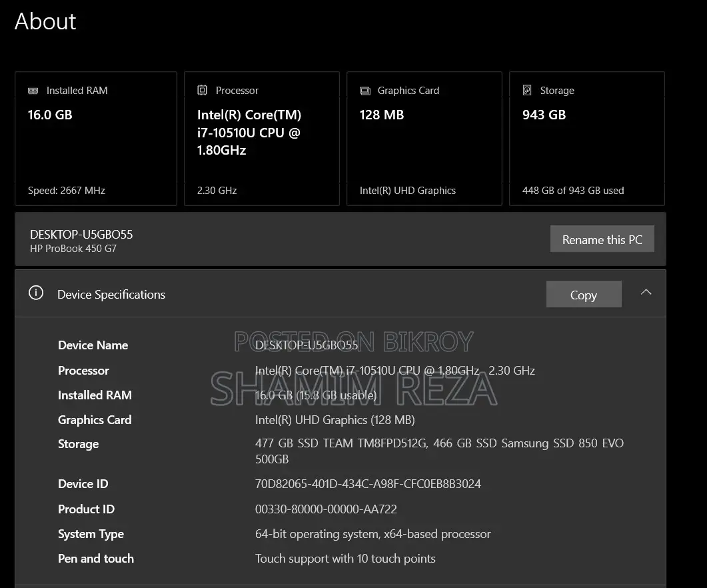Open the Installed RAM 16.0 GB card
The image size is (707, 588).
(96, 139)
